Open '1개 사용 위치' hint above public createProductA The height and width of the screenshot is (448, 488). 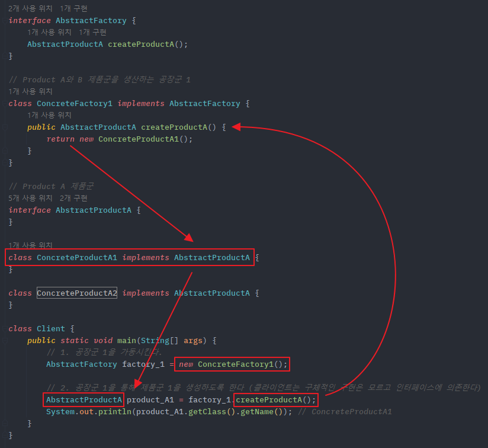(49, 115)
